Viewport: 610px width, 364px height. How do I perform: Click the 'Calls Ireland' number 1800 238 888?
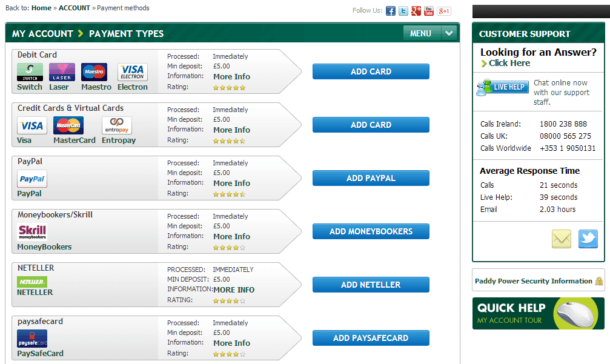tap(563, 124)
